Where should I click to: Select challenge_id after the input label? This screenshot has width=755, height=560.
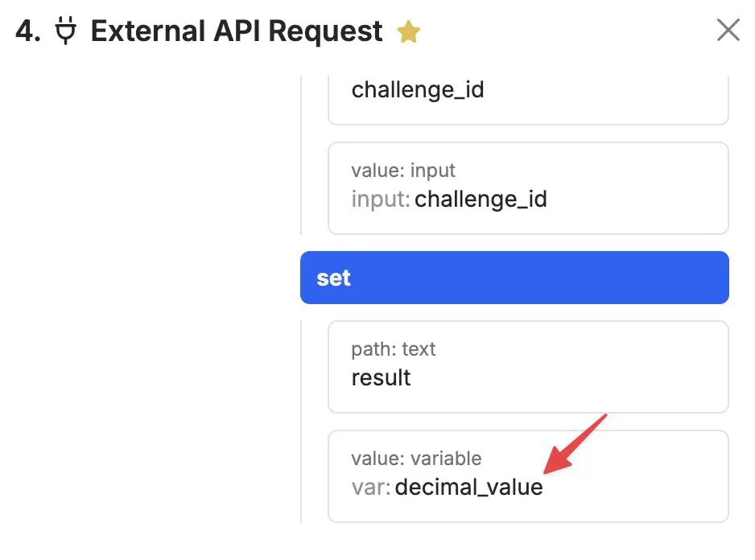point(481,199)
